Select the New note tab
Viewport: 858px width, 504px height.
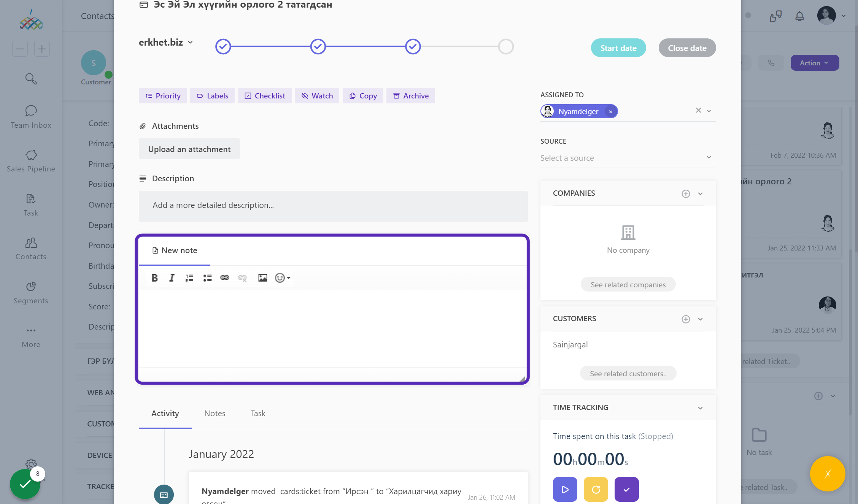(175, 250)
